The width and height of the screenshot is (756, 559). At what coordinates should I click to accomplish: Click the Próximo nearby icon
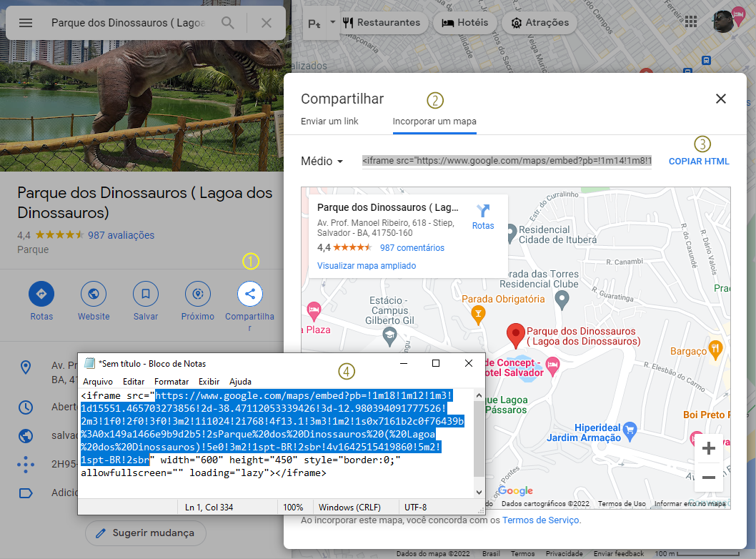(x=198, y=294)
